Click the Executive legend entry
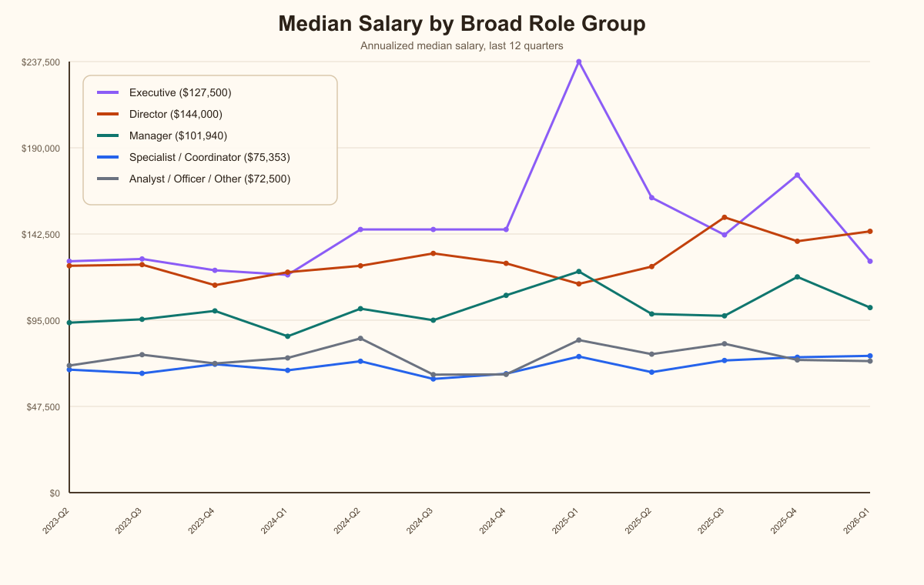The width and height of the screenshot is (924, 585). (x=180, y=92)
